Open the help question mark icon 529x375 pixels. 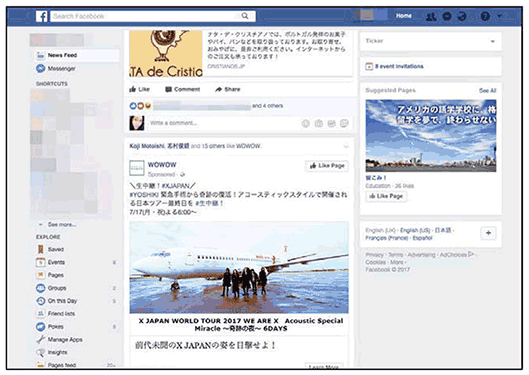pos(485,16)
